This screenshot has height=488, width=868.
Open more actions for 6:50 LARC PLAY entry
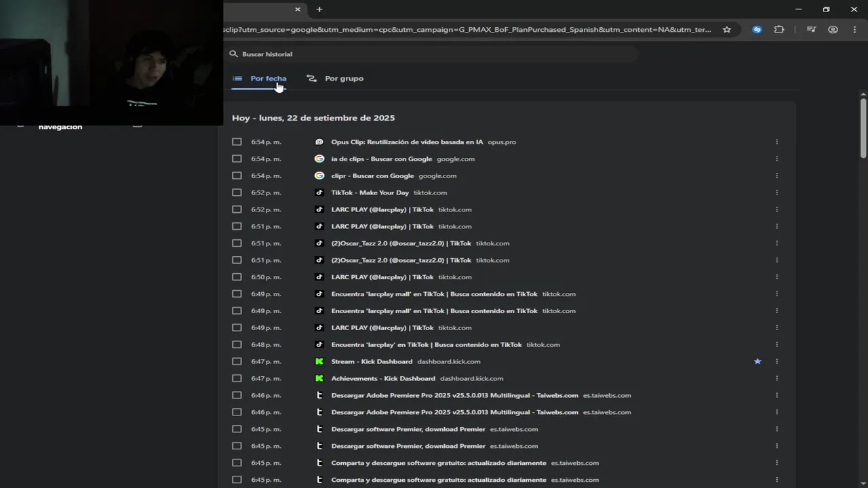pyautogui.click(x=776, y=277)
